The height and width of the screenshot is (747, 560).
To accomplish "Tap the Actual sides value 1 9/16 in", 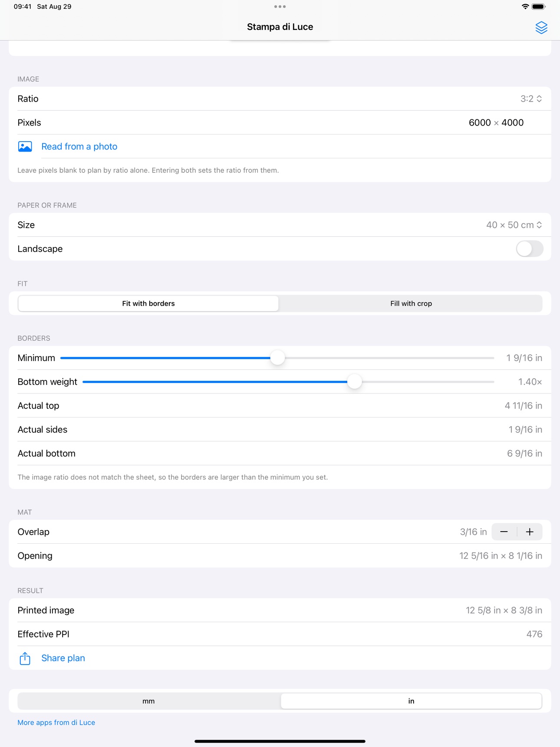I will 525,430.
